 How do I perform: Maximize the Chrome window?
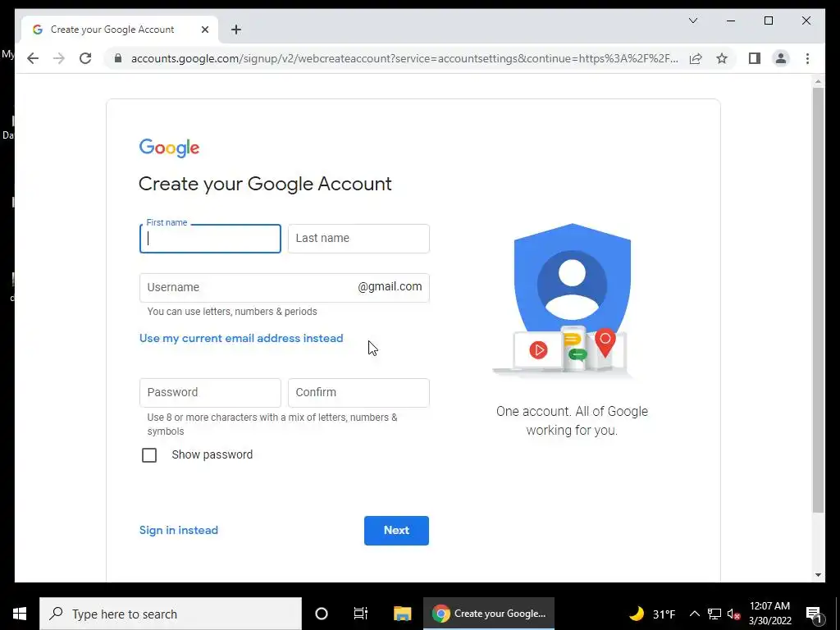768,21
